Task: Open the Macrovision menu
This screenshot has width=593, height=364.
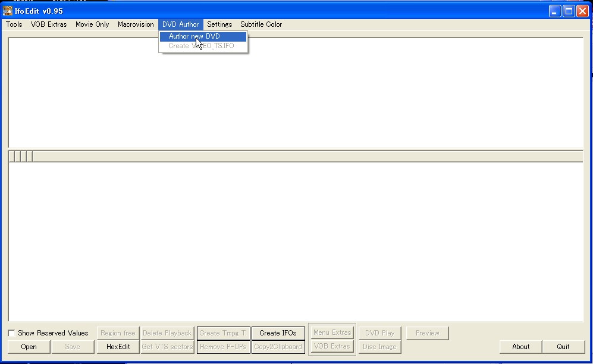Action: tap(136, 24)
